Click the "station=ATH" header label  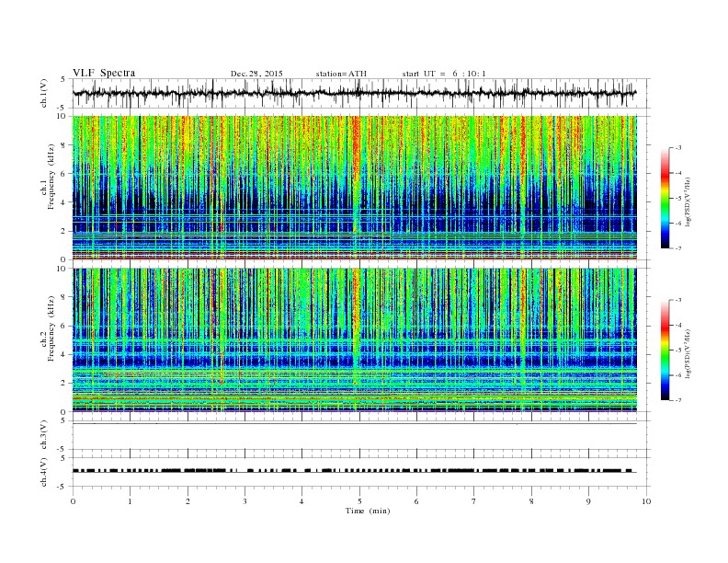(x=341, y=74)
